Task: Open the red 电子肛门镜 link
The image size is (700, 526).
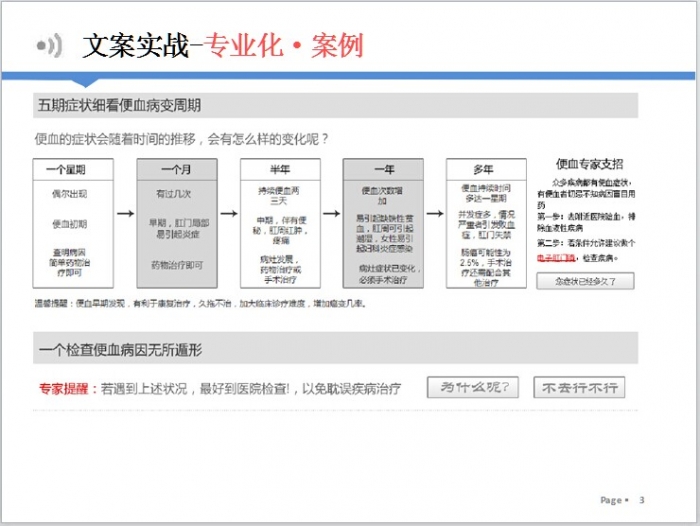Action: point(558,258)
